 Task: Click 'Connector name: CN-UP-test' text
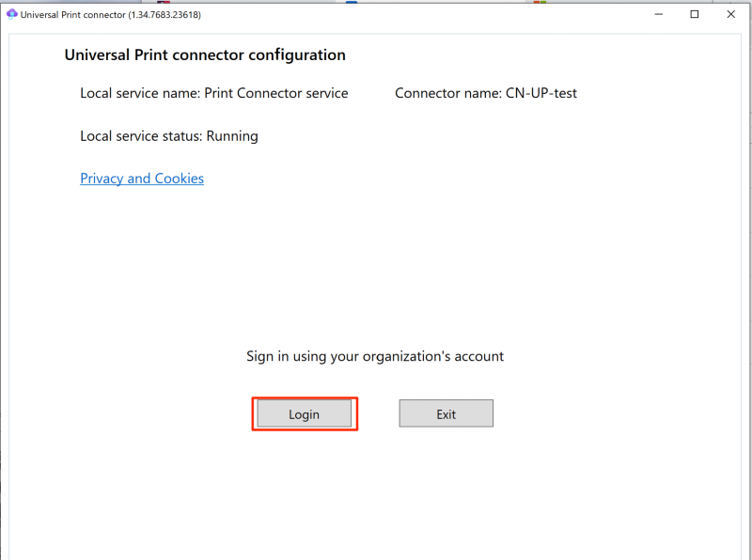[486, 93]
